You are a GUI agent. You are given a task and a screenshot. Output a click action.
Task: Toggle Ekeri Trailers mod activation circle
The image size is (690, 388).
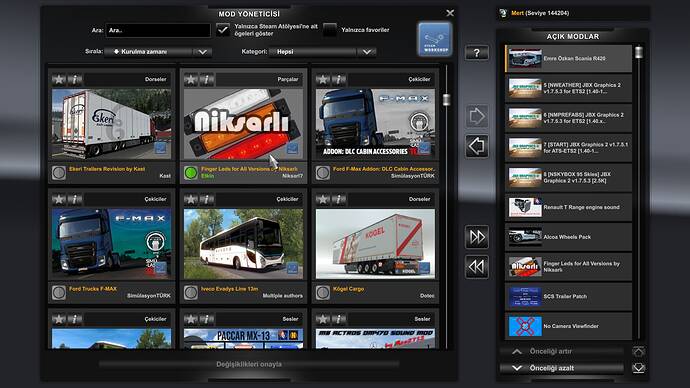(59, 172)
